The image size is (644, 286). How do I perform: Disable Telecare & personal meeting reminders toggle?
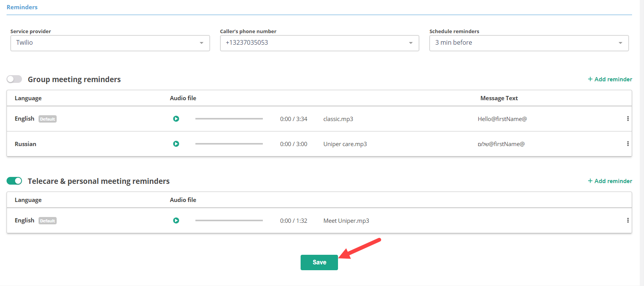[14, 181]
